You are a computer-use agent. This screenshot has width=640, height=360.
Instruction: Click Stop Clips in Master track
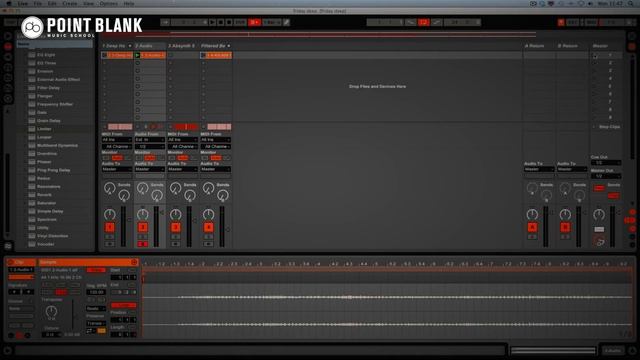[x=609, y=127]
